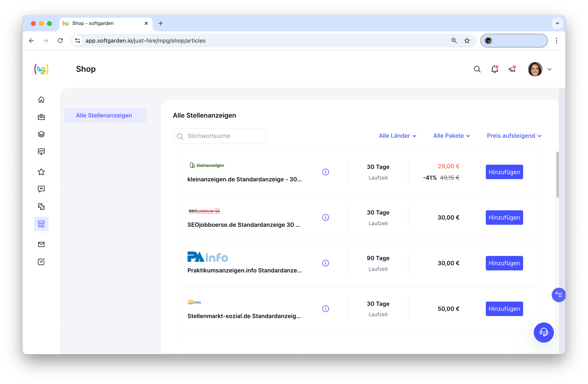Viewport: 588px width, 384px height.
Task: Hinzufügen button for Praktikumsanzeigen.info article
Action: [x=504, y=263]
